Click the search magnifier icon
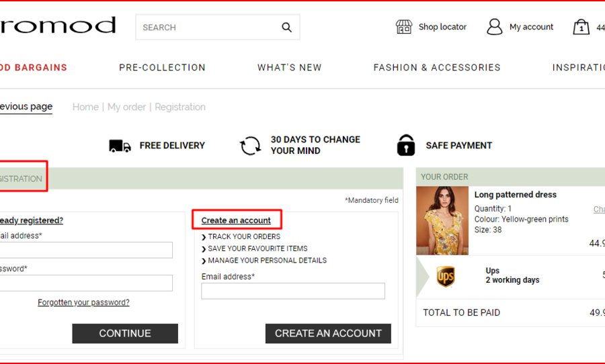 pyautogui.click(x=287, y=28)
